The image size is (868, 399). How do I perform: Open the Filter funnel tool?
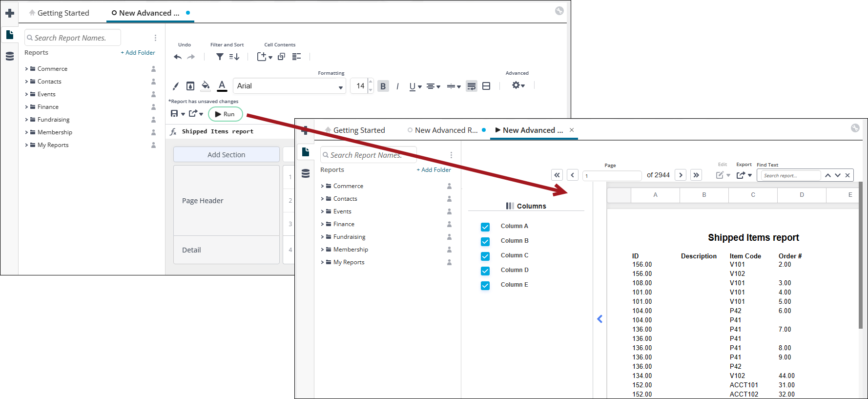click(x=220, y=57)
